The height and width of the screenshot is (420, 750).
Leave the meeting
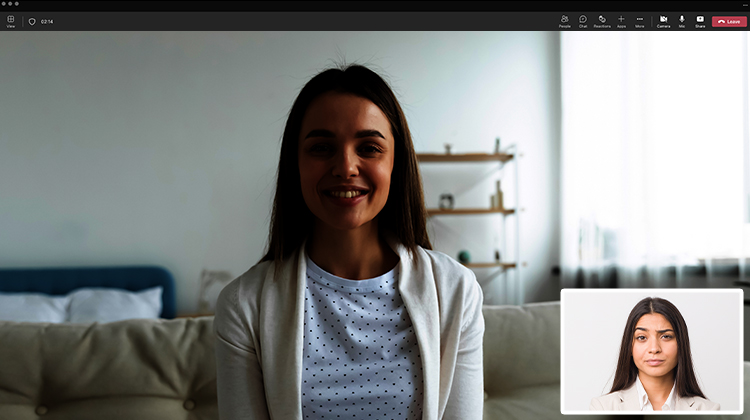point(729,22)
